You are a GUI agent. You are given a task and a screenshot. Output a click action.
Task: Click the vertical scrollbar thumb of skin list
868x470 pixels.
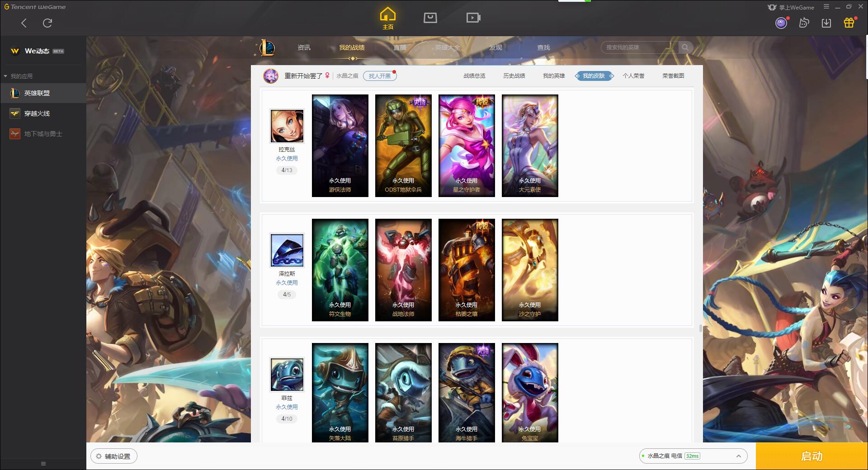click(701, 328)
